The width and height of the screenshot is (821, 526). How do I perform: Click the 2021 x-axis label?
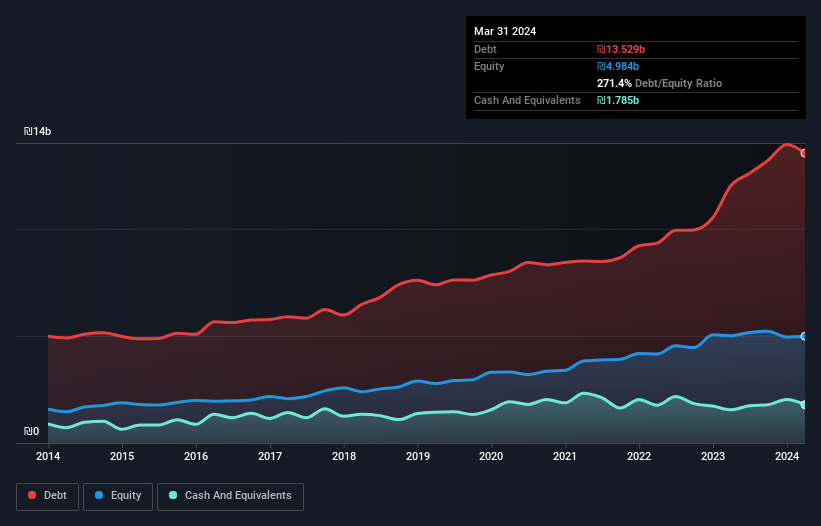565,456
